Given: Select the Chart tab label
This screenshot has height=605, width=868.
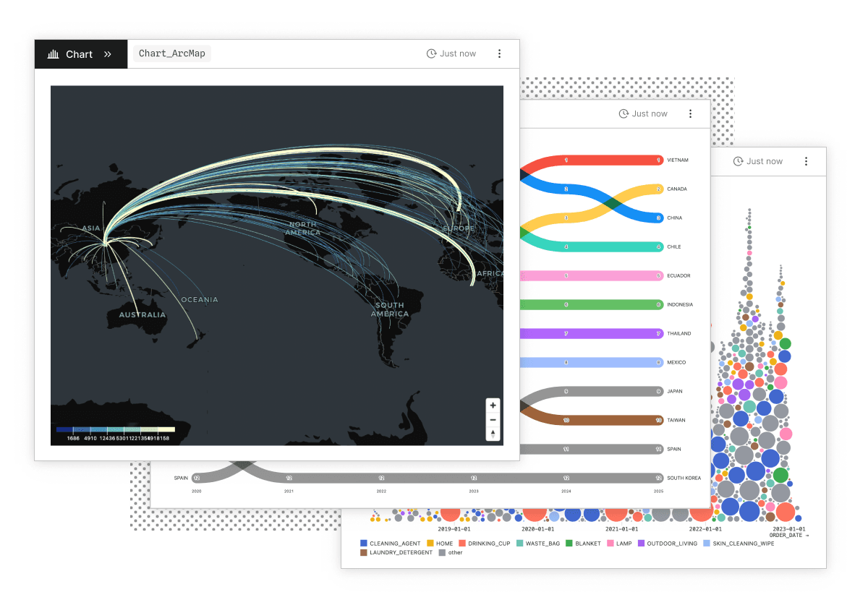Looking at the screenshot, I should point(79,54).
